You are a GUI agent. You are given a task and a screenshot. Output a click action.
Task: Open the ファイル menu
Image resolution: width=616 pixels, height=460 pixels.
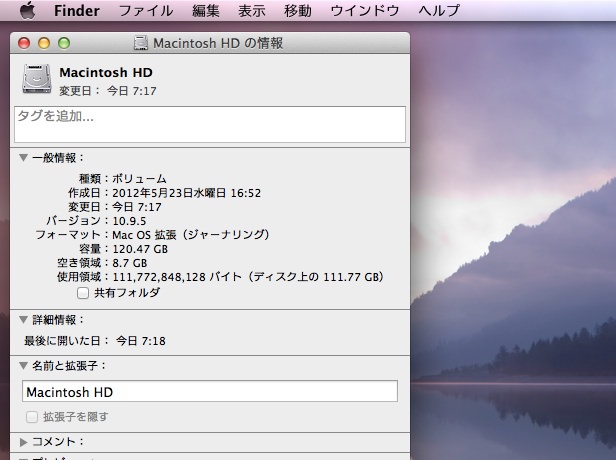point(146,11)
